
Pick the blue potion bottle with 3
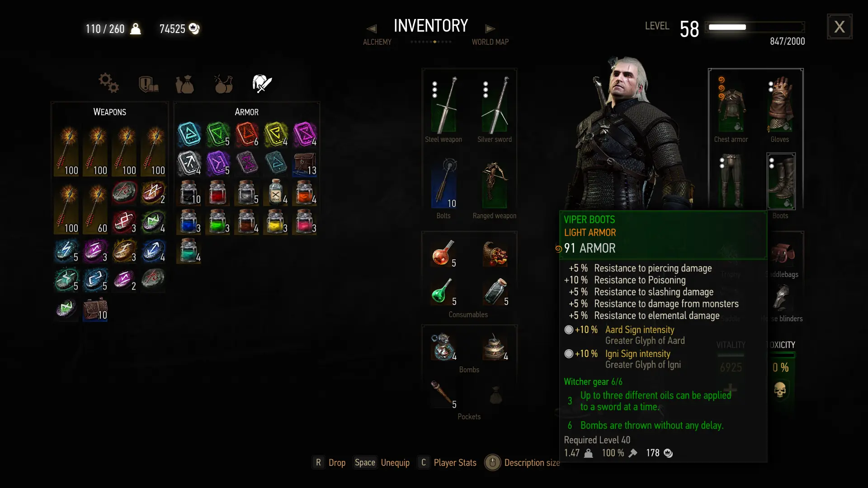click(x=189, y=221)
